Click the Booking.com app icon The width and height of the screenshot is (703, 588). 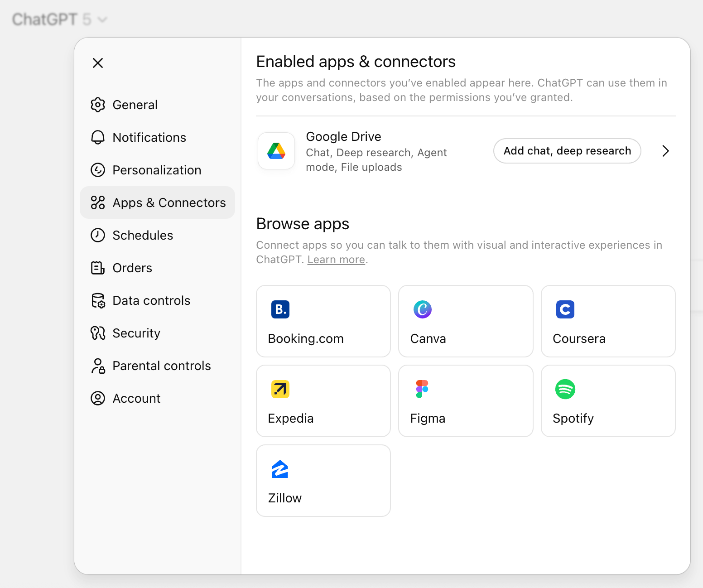pyautogui.click(x=280, y=309)
